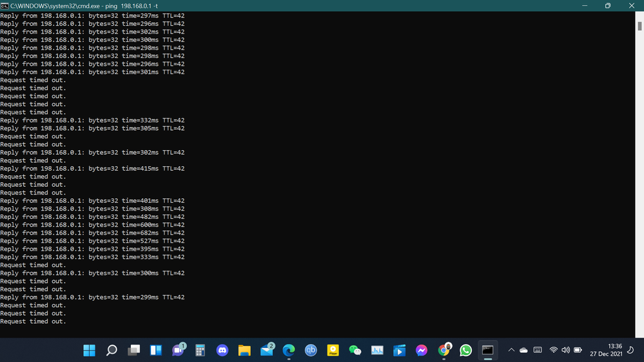Open Messenger from the taskbar
The width and height of the screenshot is (644, 362).
tap(422, 350)
